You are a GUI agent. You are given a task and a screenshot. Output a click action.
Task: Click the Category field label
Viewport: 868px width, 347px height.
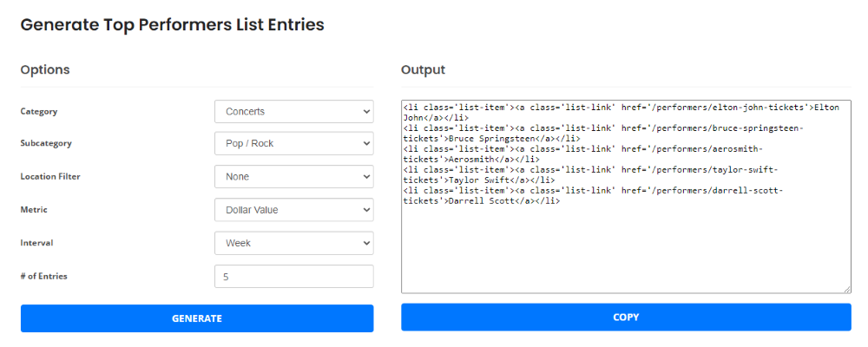(39, 111)
